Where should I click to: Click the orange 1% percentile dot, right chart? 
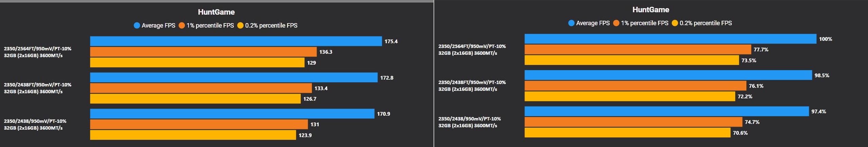click(616, 23)
